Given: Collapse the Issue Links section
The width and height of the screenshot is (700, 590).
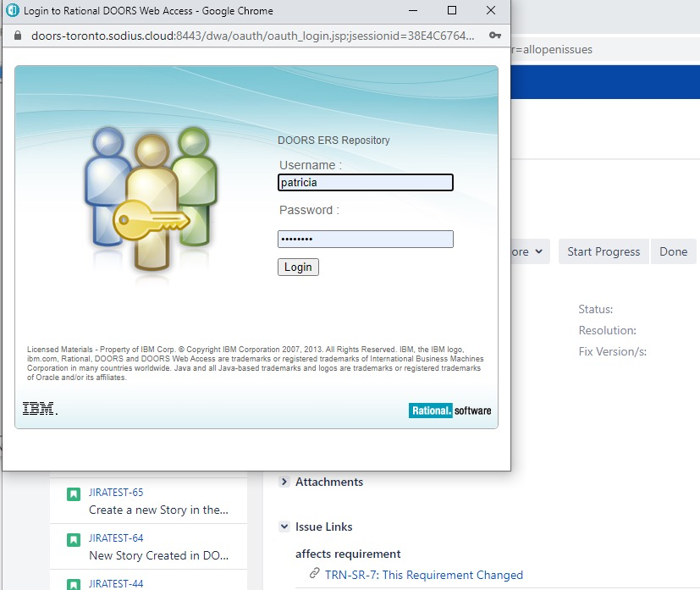Looking at the screenshot, I should coord(284,527).
